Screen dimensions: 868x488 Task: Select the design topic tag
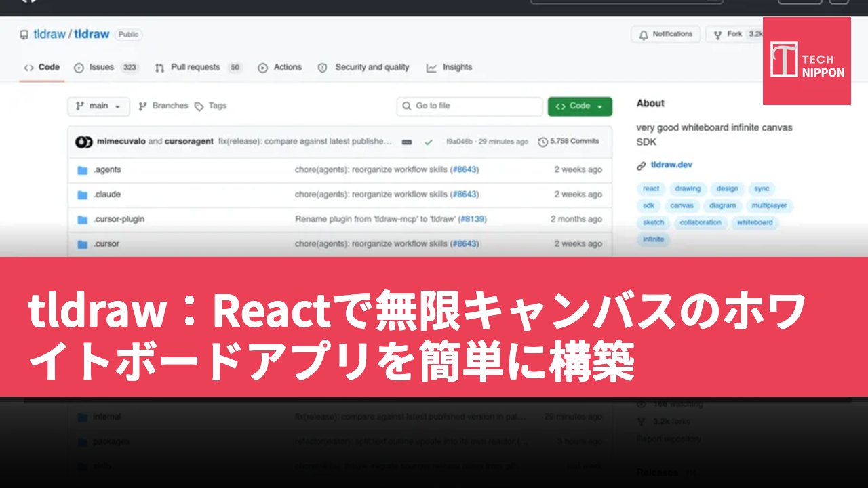point(727,189)
